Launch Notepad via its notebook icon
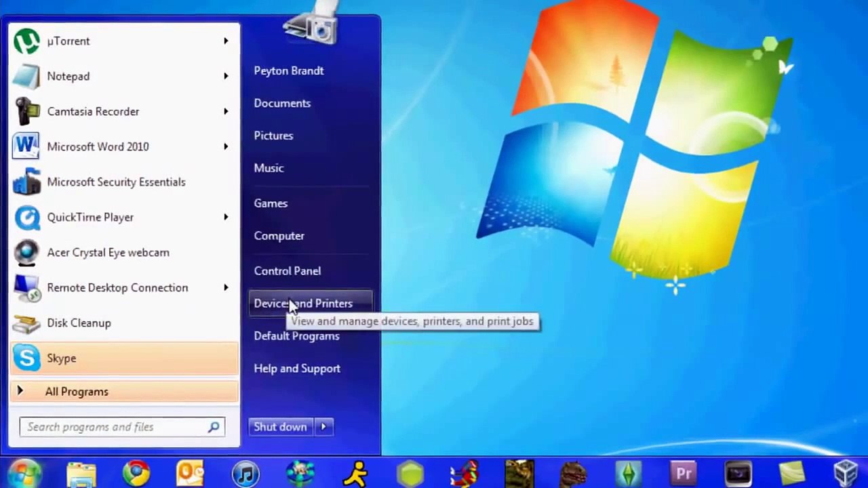The height and width of the screenshot is (488, 868). (27, 77)
